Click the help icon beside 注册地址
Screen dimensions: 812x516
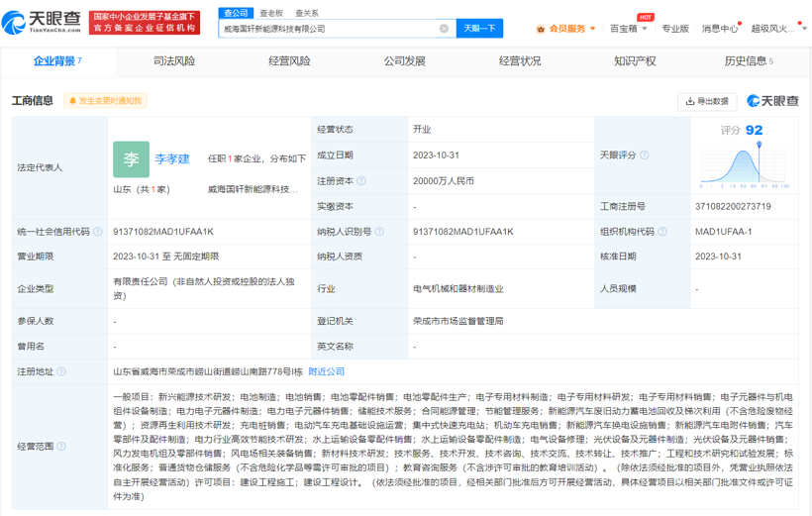62,372
